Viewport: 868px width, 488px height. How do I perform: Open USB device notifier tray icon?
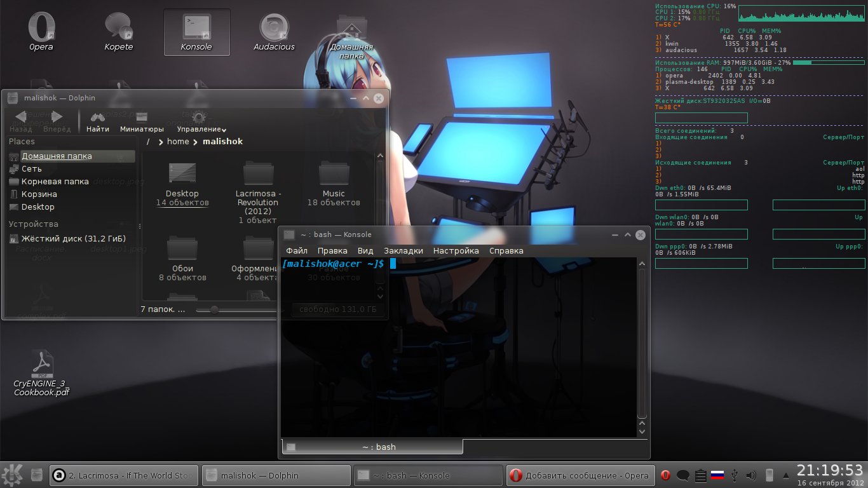[x=735, y=475]
